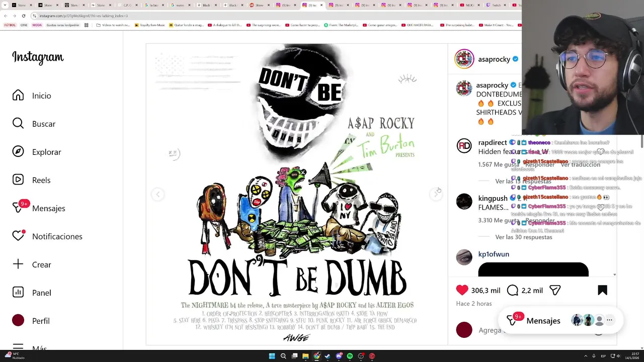Open the Buscar search panel
This screenshot has width=644, height=362.
coord(34,124)
